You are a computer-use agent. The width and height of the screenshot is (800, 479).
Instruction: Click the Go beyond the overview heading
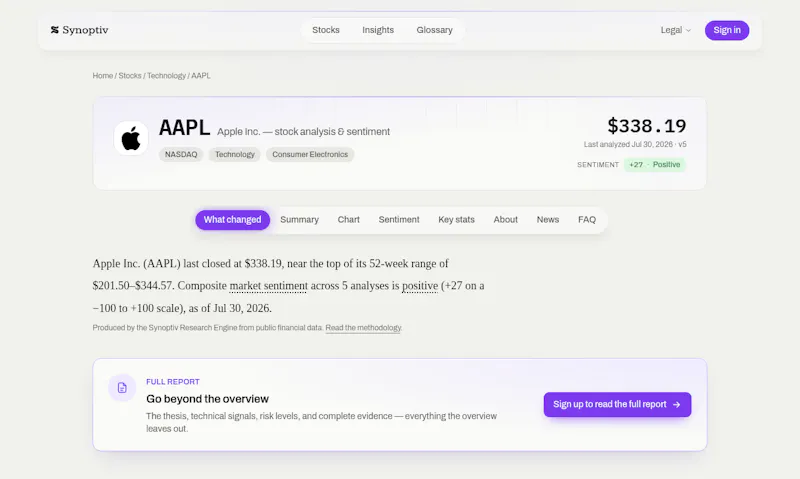click(208, 399)
